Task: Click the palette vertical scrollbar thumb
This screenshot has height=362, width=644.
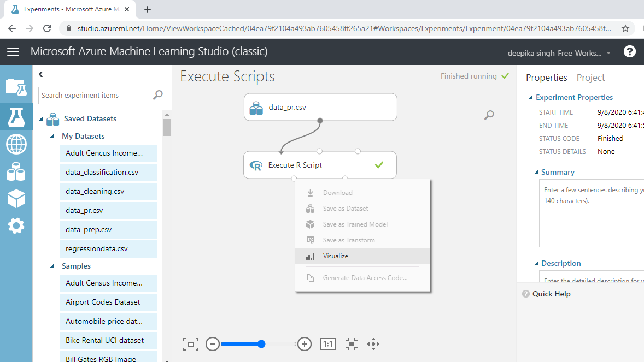Action: pyautogui.click(x=167, y=127)
